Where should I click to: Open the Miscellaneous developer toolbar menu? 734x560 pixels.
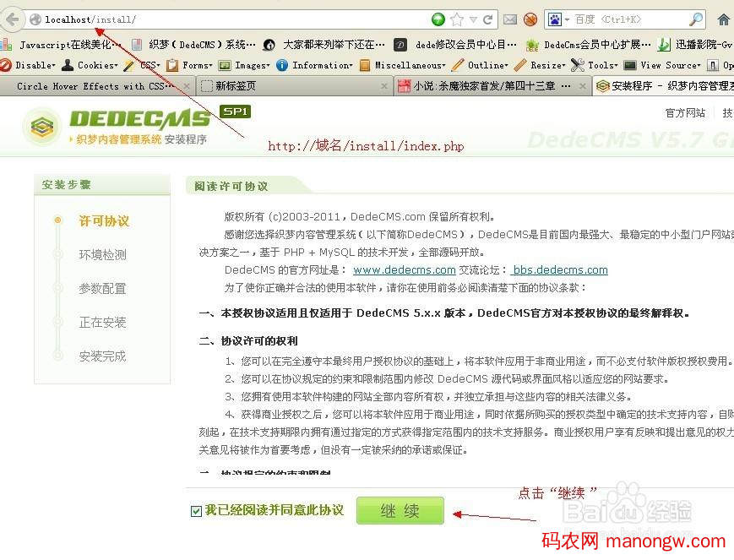pyautogui.click(x=403, y=65)
